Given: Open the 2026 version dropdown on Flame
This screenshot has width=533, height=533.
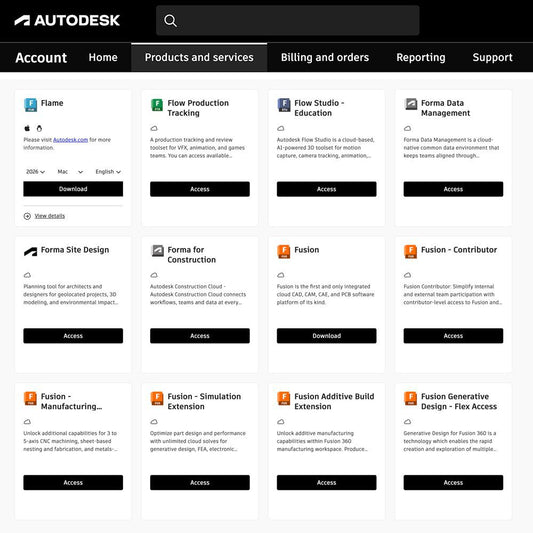Looking at the screenshot, I should [35, 172].
